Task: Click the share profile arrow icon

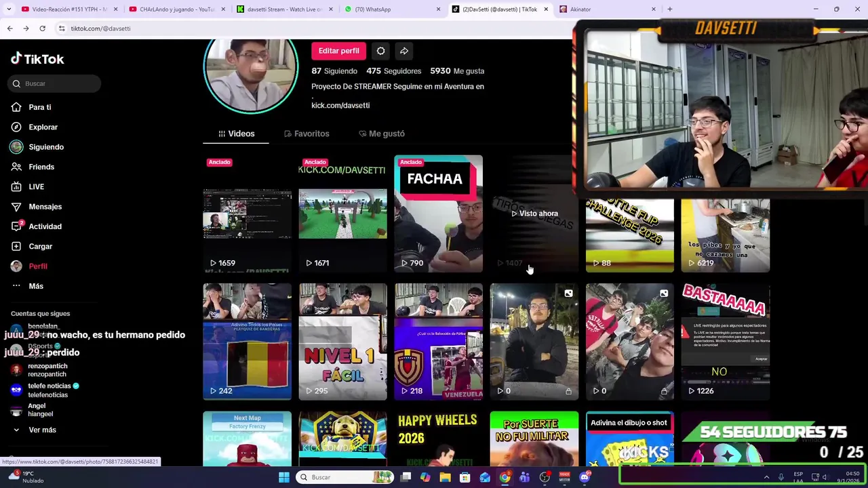Action: (x=404, y=51)
